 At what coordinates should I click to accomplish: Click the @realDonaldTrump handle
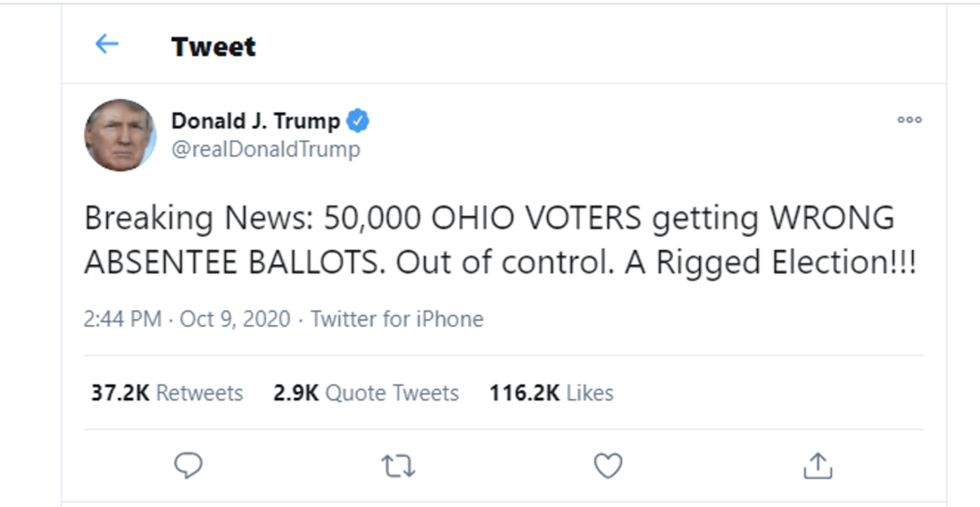pyautogui.click(x=265, y=149)
